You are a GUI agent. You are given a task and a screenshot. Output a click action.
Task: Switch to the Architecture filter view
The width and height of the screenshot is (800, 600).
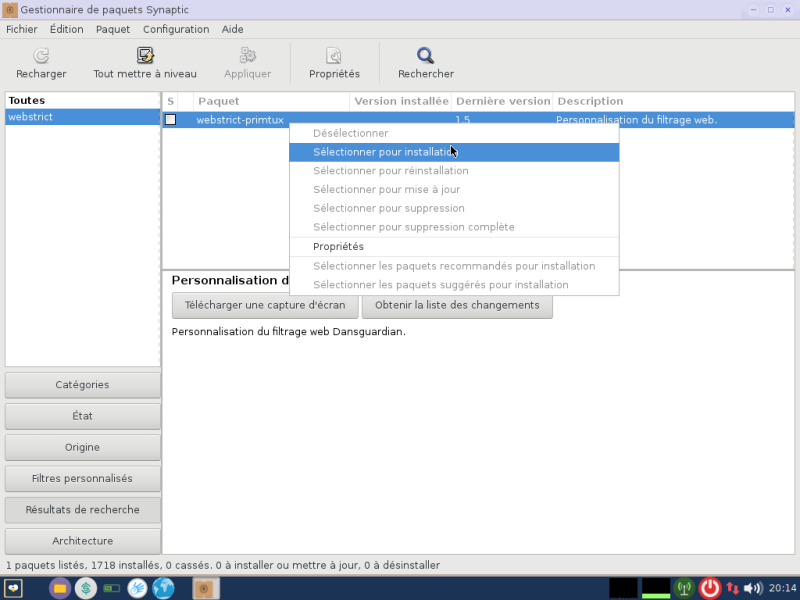click(83, 541)
